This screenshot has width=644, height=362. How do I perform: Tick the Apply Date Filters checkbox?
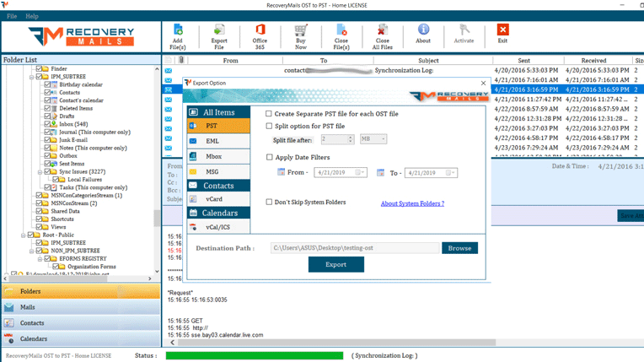(x=270, y=157)
